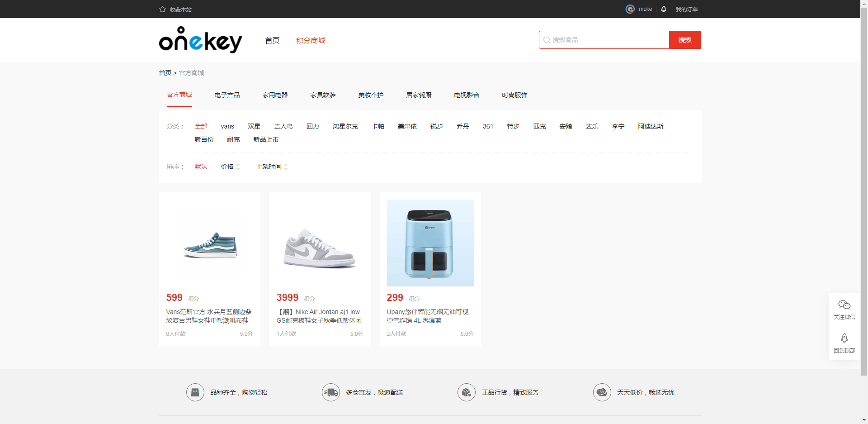The height and width of the screenshot is (424, 868).
Task: Filter by 安踏 brand
Action: [566, 126]
